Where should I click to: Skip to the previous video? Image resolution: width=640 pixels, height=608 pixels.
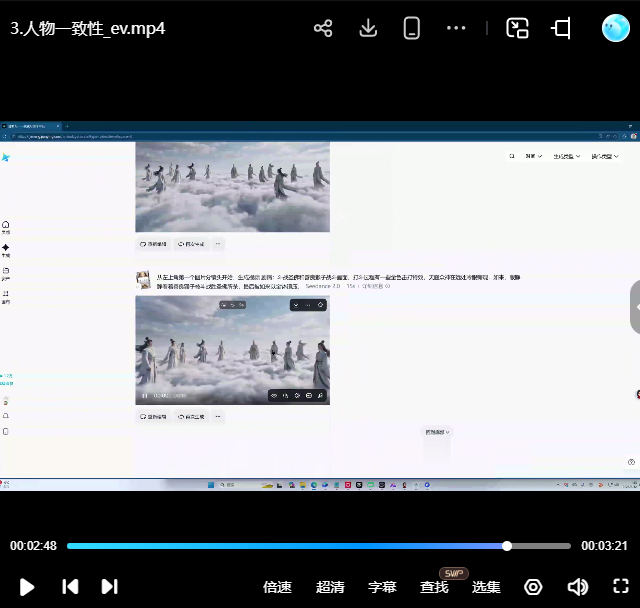[x=70, y=586]
